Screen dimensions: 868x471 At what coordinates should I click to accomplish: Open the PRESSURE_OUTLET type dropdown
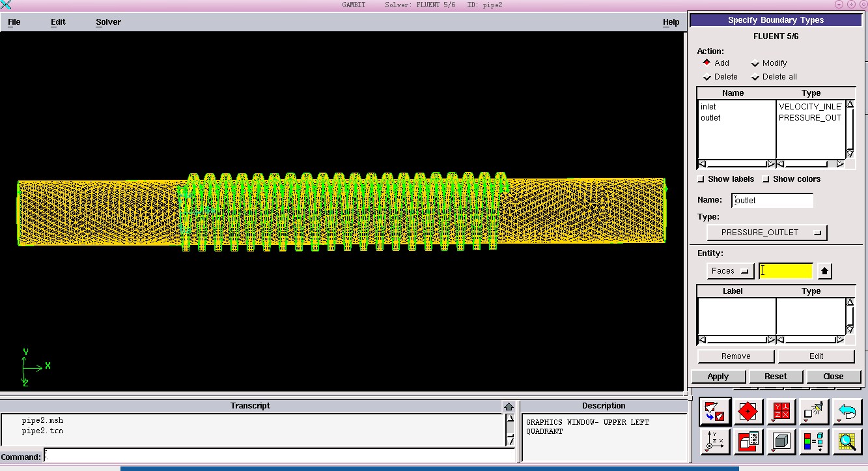coord(767,233)
